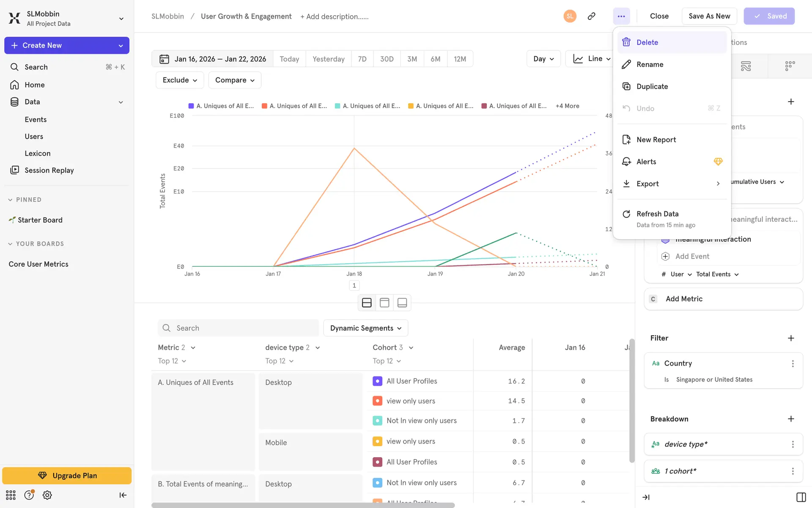
Task: Open the help question mark icon
Action: tap(29, 495)
